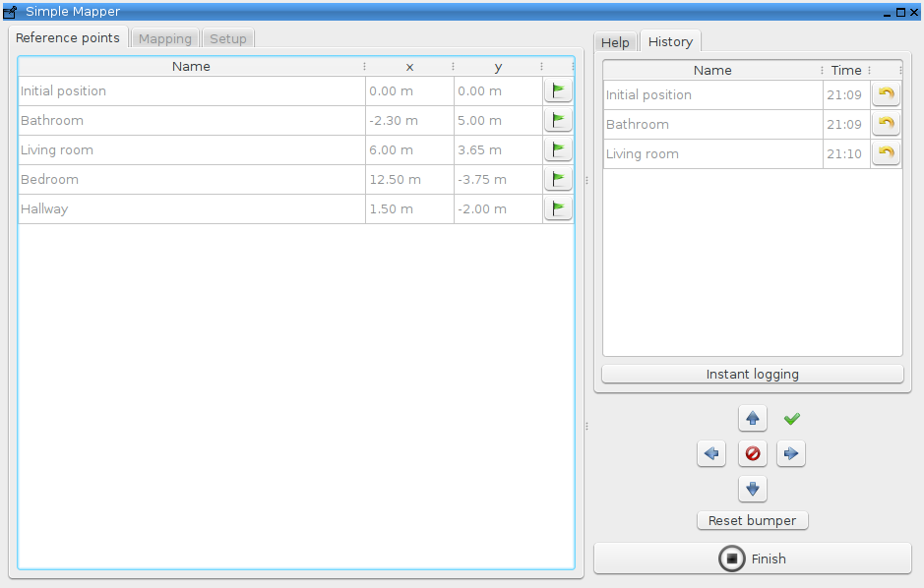Click the Name column header in reference table
The width and height of the screenshot is (924, 588).
click(x=191, y=67)
